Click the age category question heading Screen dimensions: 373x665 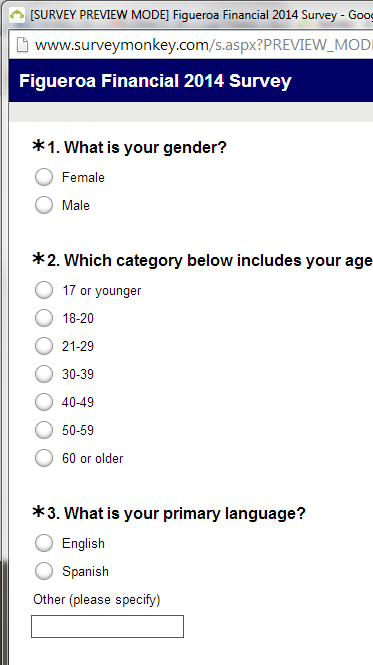[218, 260]
